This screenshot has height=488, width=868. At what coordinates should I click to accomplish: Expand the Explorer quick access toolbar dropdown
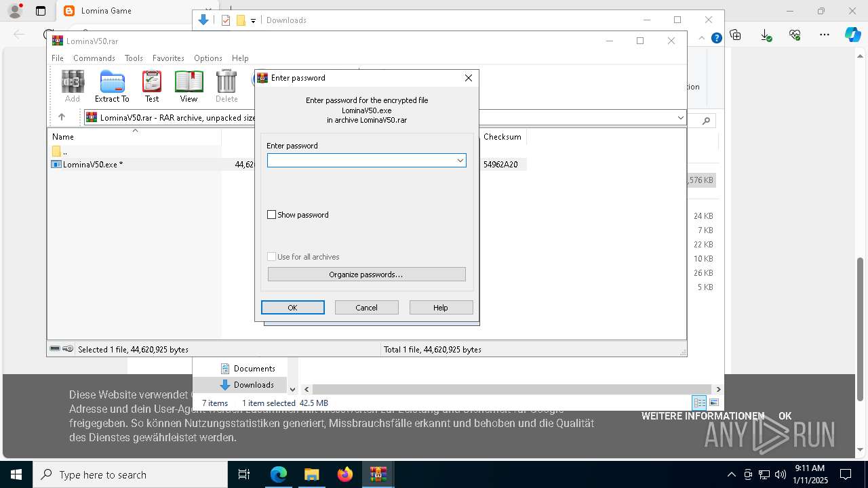click(x=253, y=20)
